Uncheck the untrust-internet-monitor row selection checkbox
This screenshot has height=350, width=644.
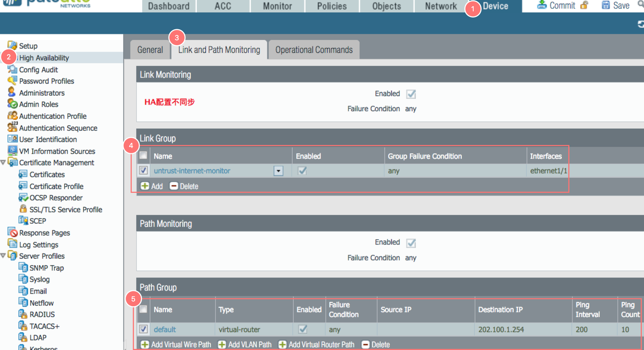click(143, 170)
